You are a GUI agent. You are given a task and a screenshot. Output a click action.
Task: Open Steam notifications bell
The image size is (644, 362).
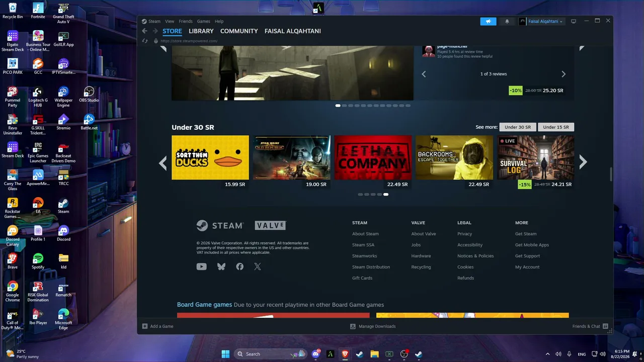(507, 21)
